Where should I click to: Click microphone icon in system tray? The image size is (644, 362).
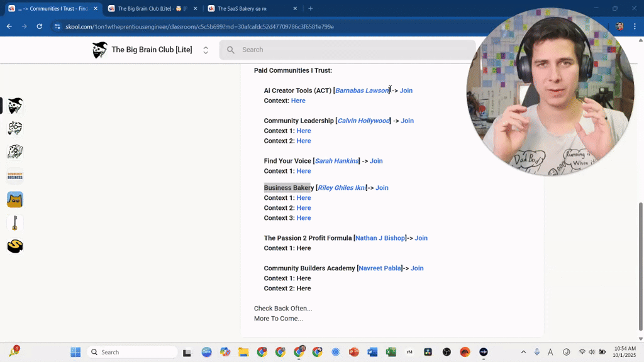(x=537, y=352)
